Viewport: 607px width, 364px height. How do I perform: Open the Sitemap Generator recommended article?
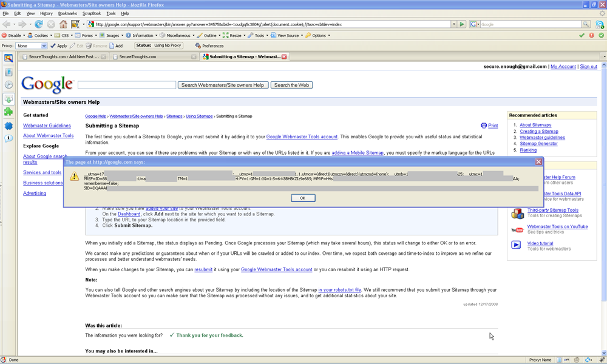[x=538, y=144]
